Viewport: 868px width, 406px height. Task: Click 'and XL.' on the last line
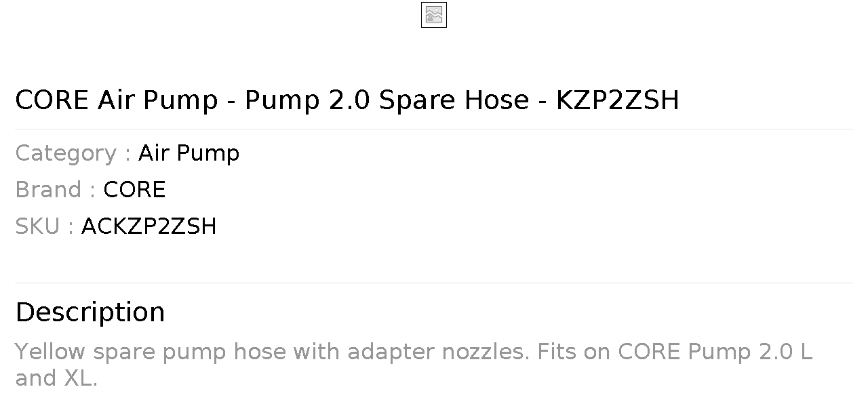56,378
